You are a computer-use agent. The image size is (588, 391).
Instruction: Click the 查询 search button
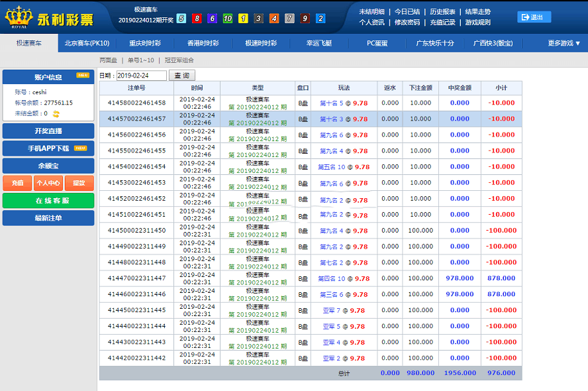182,76
